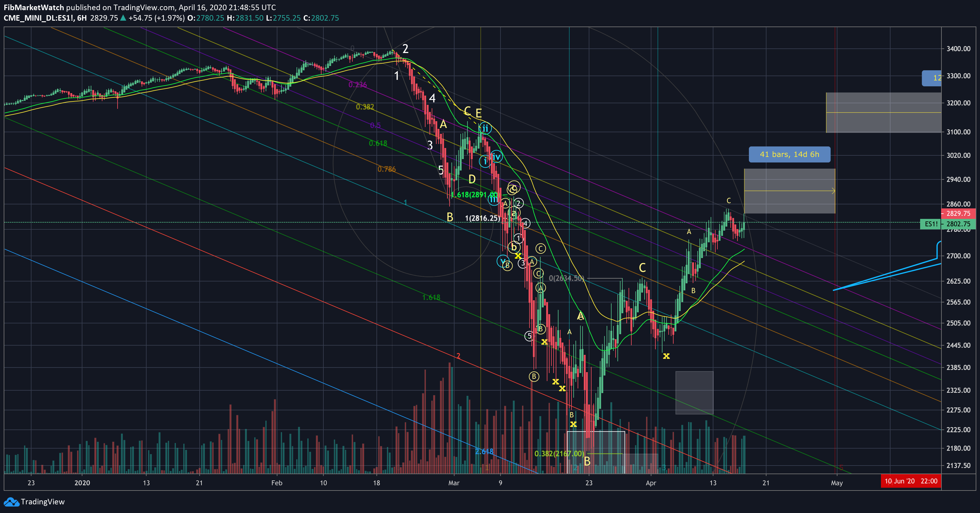Screen dimensions: 980x513
Task: Select the white-outlined rectangle at chart bottom near wave B
Action: (596, 452)
